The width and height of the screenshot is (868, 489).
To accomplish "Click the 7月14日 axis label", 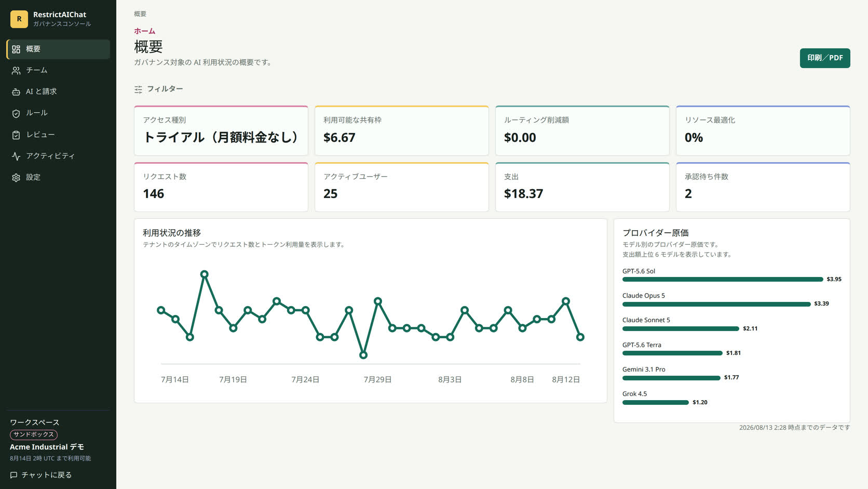I will click(x=175, y=380).
